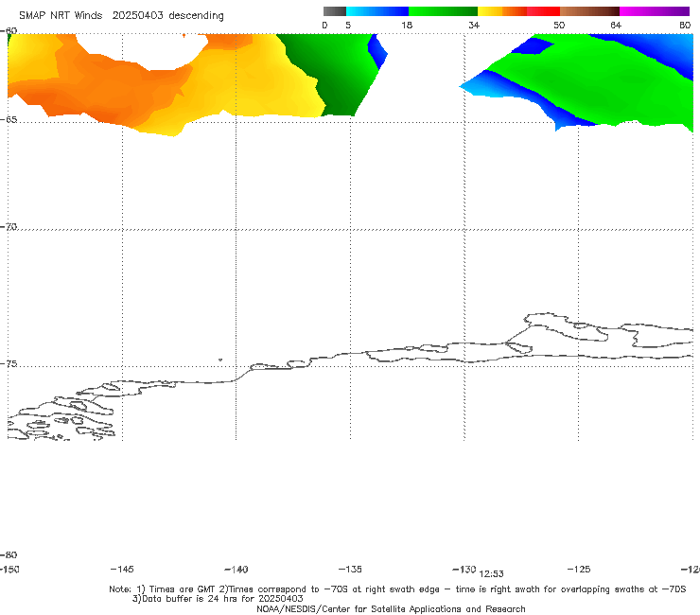Click the latitude label '-80'

(9, 555)
